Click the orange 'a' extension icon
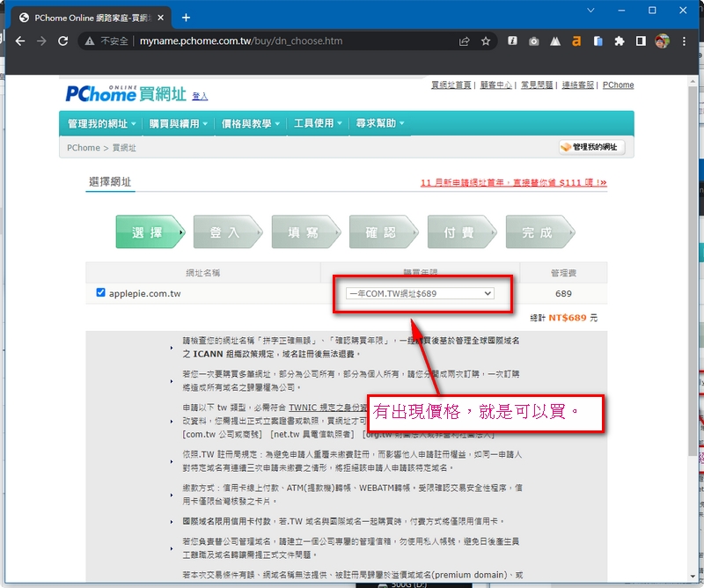The width and height of the screenshot is (704, 588). point(576,41)
